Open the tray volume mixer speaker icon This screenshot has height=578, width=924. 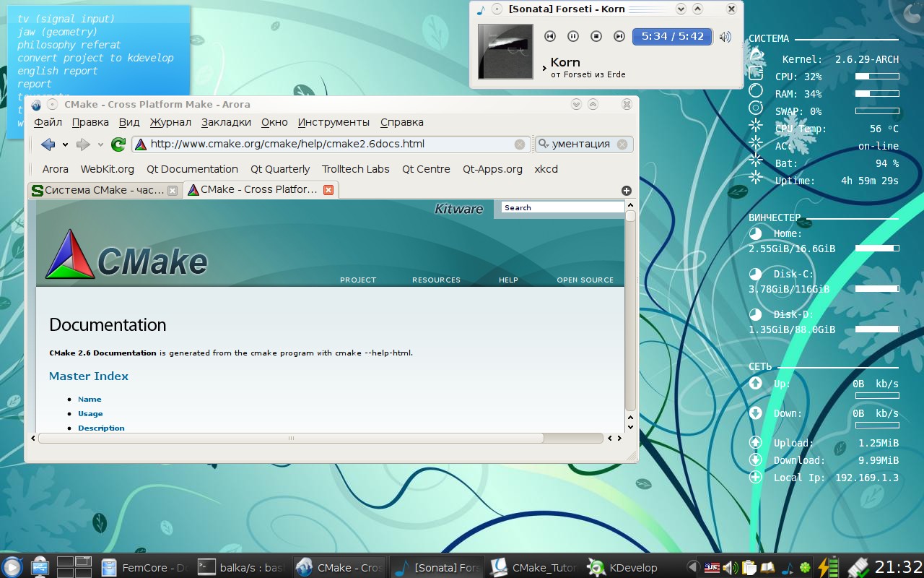coord(731,567)
